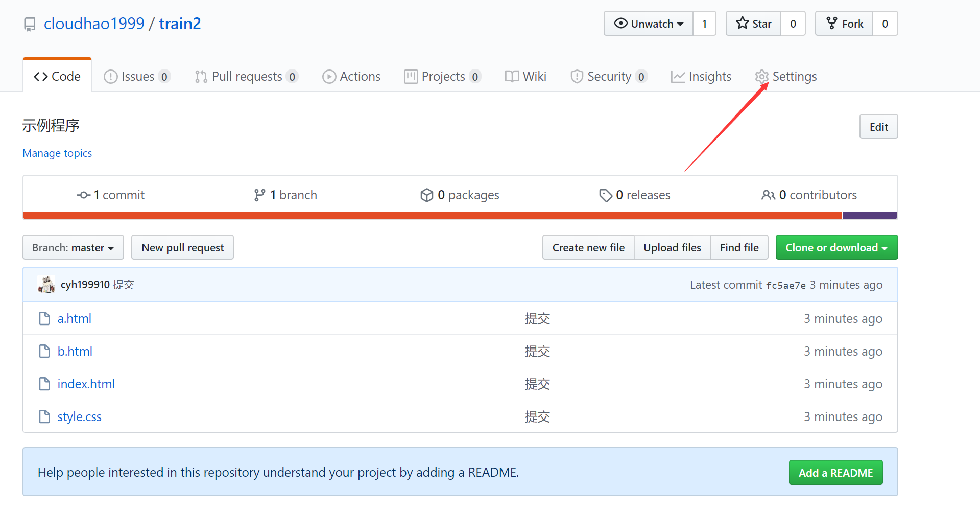View stargazers count next to Star
This screenshot has width=980, height=511.
pyautogui.click(x=793, y=24)
